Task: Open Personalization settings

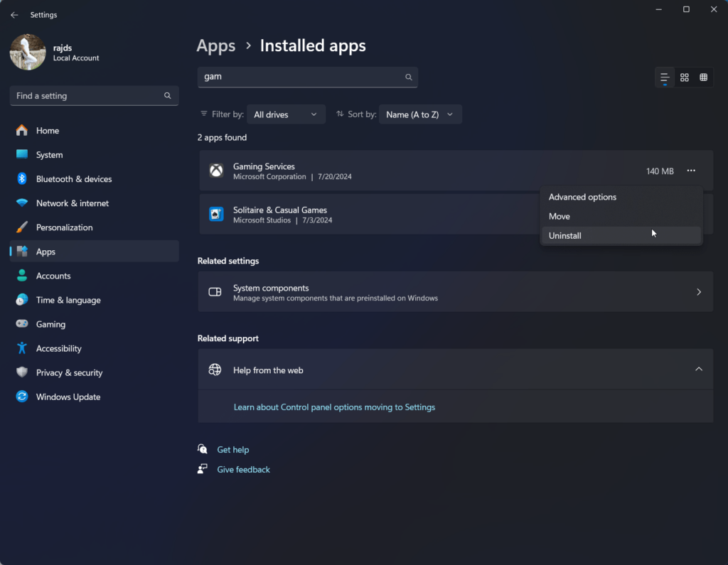Action: coord(95,227)
